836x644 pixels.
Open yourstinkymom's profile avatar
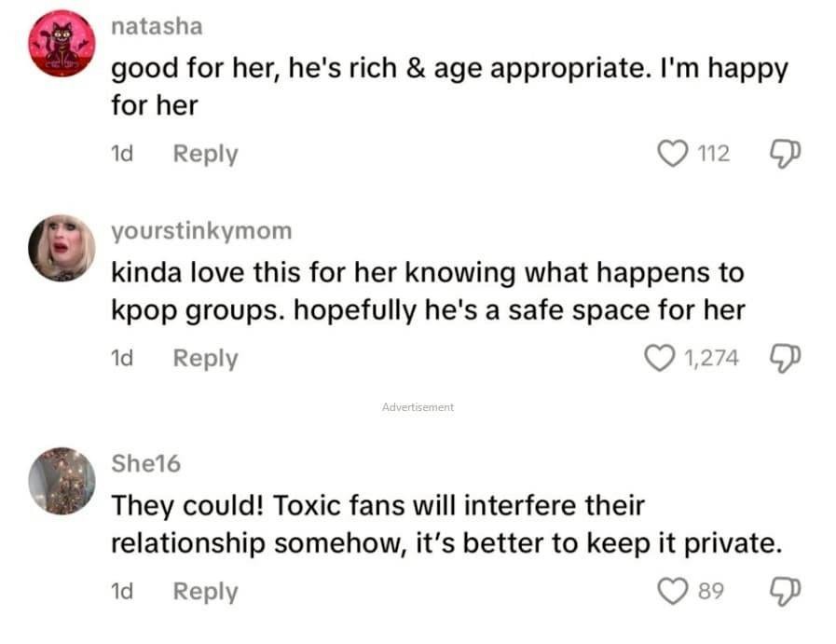click(x=62, y=248)
